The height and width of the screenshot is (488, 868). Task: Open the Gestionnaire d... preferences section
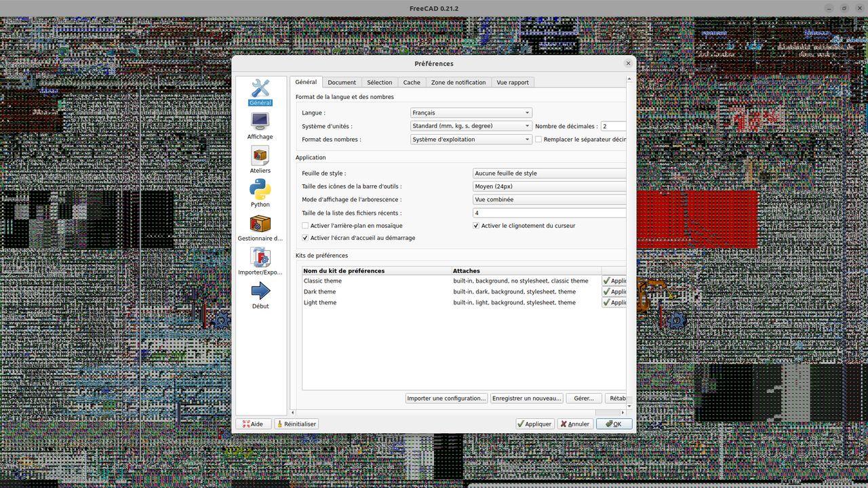[x=260, y=228]
